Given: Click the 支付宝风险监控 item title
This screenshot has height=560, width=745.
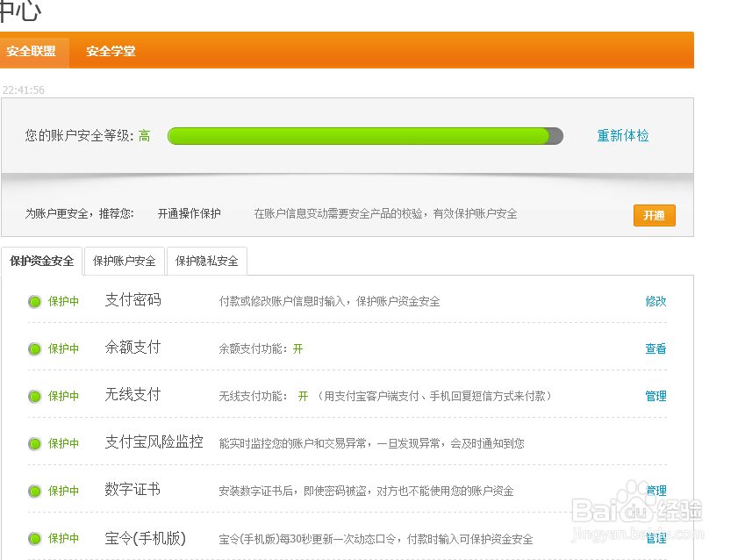Looking at the screenshot, I should (154, 442).
